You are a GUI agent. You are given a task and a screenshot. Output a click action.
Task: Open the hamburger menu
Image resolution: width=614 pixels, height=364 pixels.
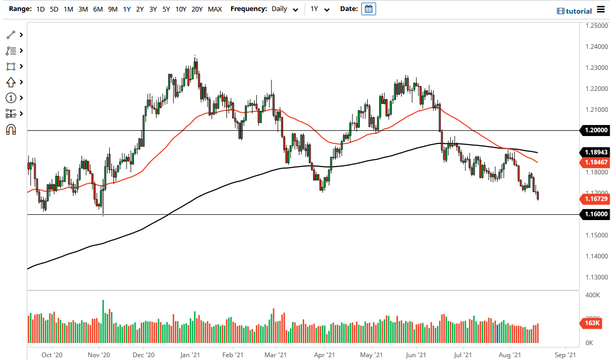click(x=600, y=9)
